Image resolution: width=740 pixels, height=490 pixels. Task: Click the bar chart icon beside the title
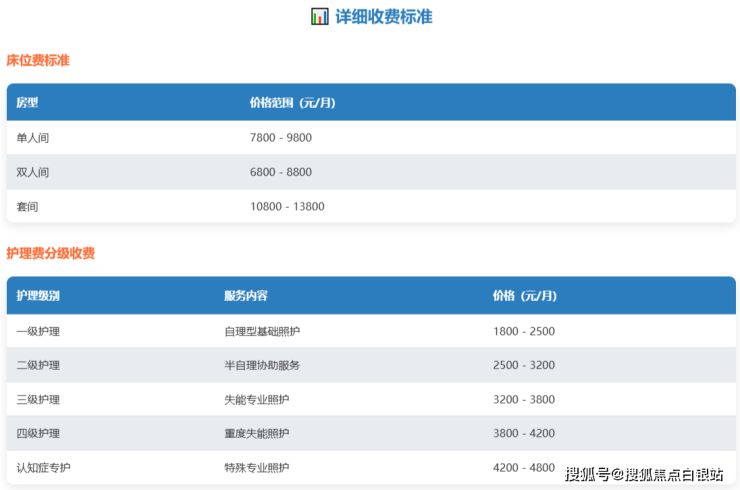[x=319, y=17]
